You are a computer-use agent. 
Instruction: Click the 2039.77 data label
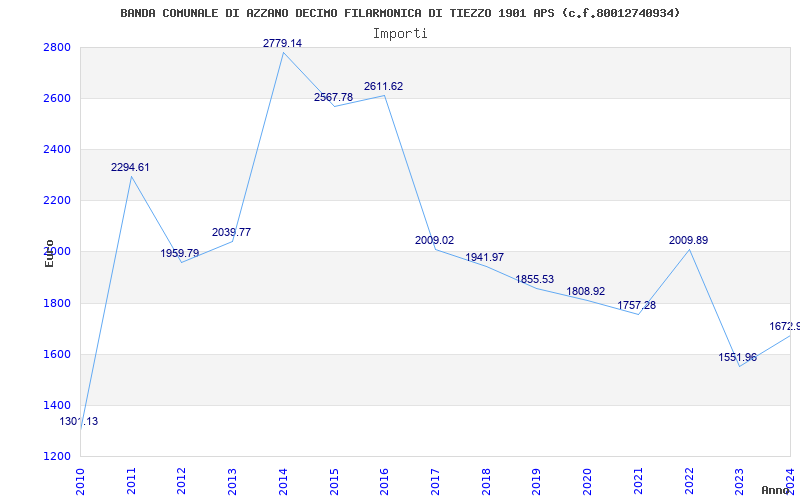[231, 232]
